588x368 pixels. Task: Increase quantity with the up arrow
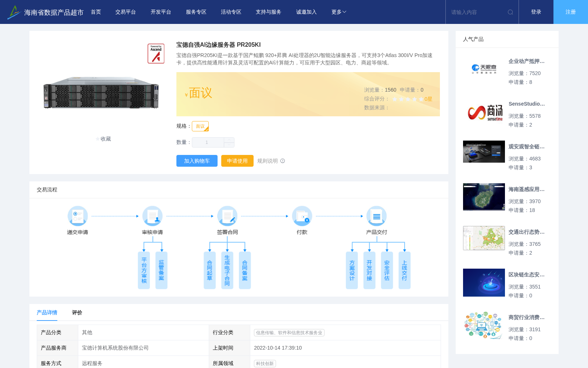coord(229,140)
